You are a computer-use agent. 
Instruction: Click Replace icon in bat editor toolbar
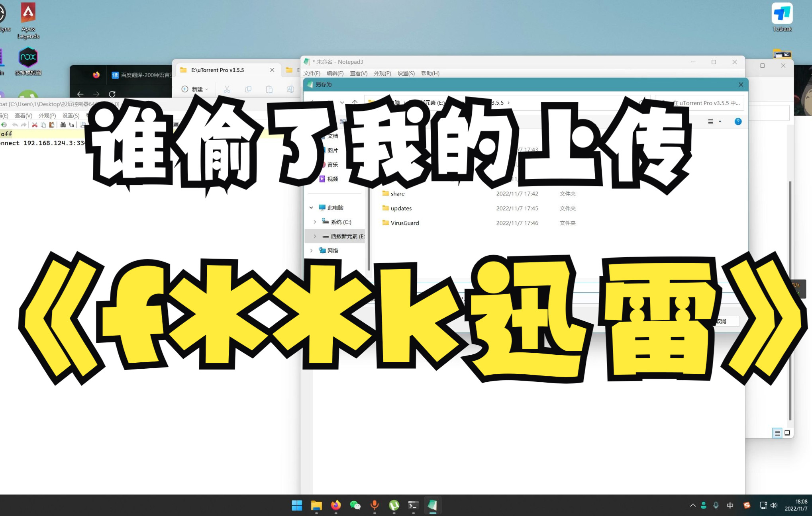pos(72,125)
